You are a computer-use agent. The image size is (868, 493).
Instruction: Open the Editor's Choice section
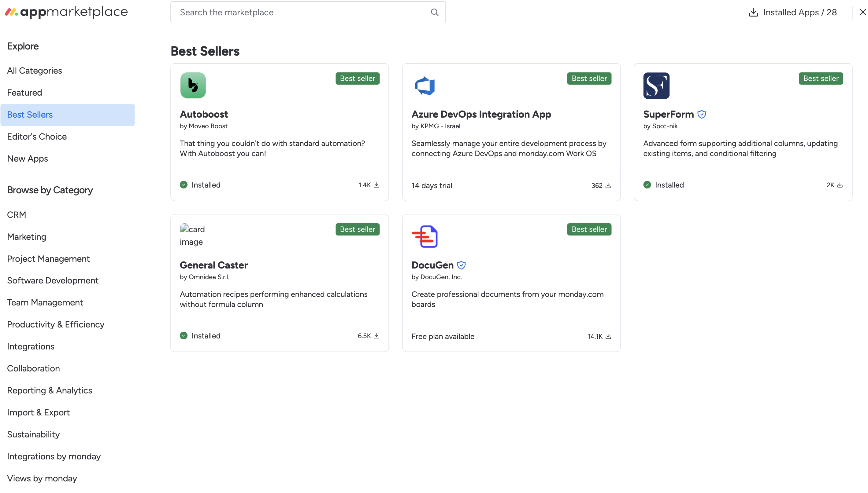click(37, 137)
